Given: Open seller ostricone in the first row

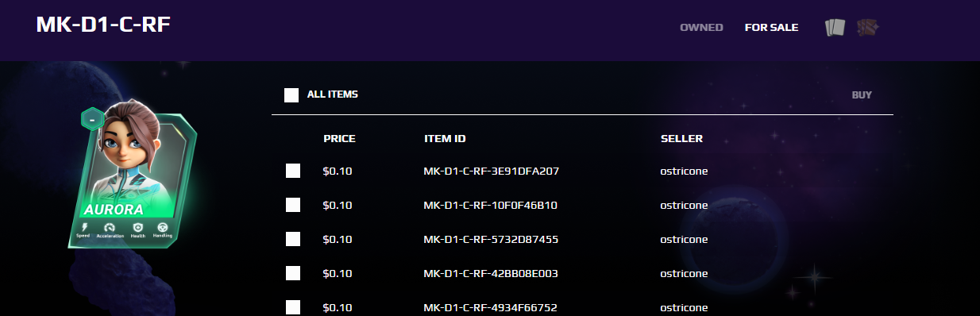Looking at the screenshot, I should click(x=684, y=171).
